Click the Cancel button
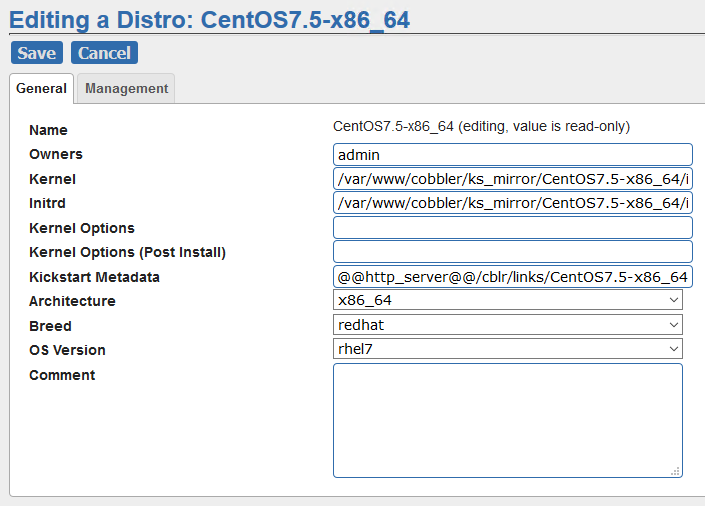This screenshot has height=506, width=705. point(104,53)
